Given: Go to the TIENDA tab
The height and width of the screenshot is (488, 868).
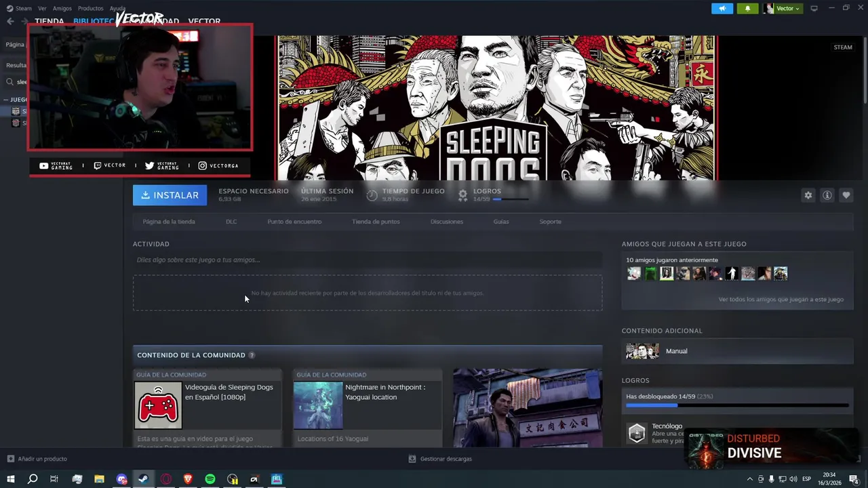Looking at the screenshot, I should pyautogui.click(x=49, y=21).
